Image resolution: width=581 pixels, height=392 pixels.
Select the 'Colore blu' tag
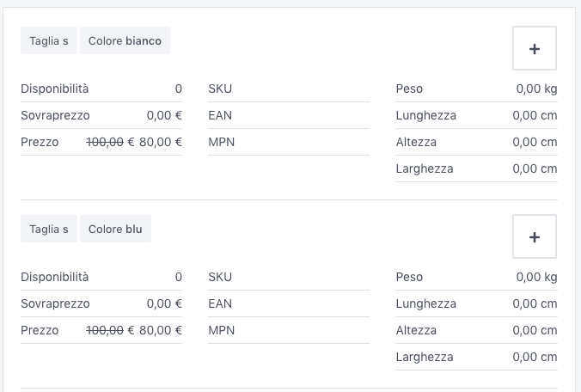coord(115,230)
